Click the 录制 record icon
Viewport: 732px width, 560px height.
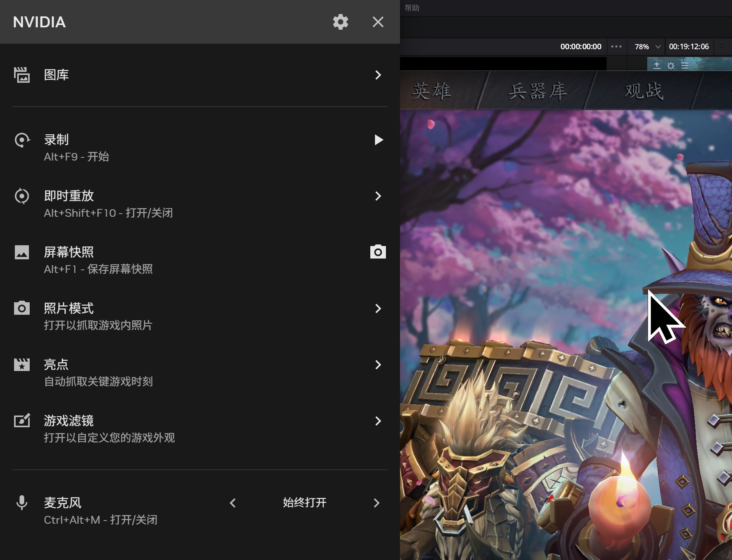point(22,140)
